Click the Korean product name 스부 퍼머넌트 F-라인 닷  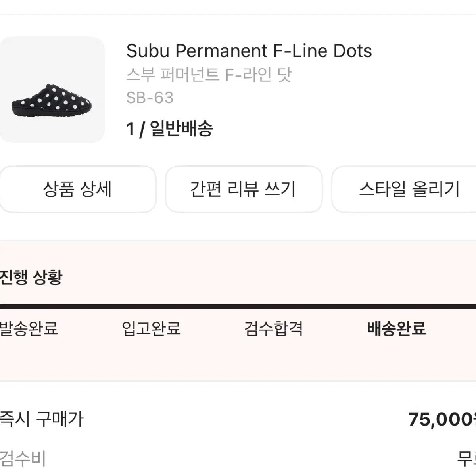(x=209, y=75)
